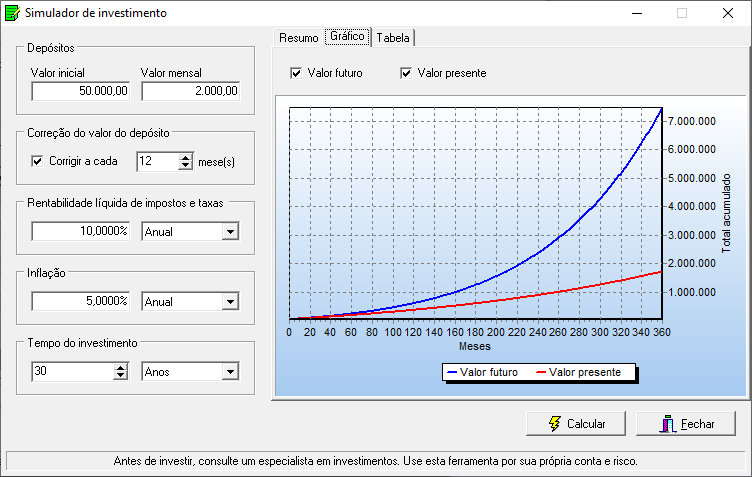Switch to the Resumo tab

coord(298,38)
